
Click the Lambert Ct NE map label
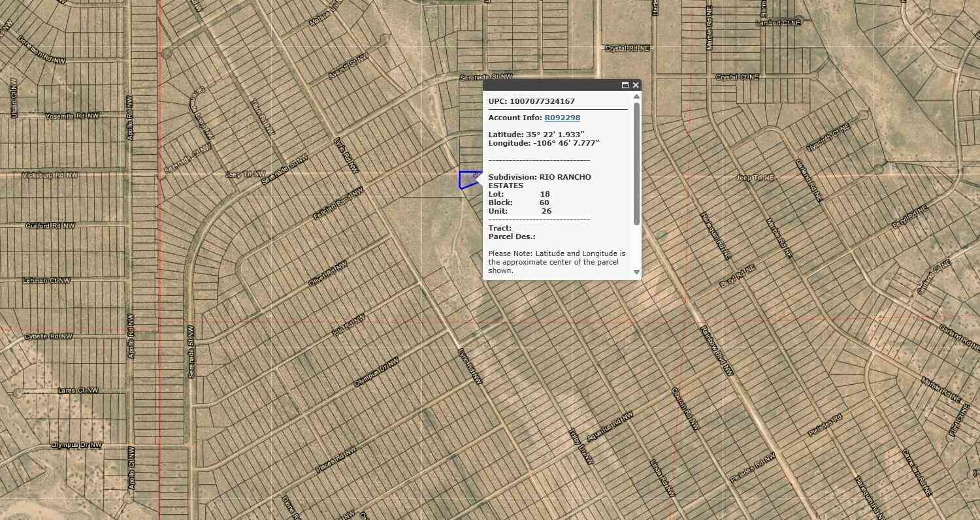[x=778, y=23]
